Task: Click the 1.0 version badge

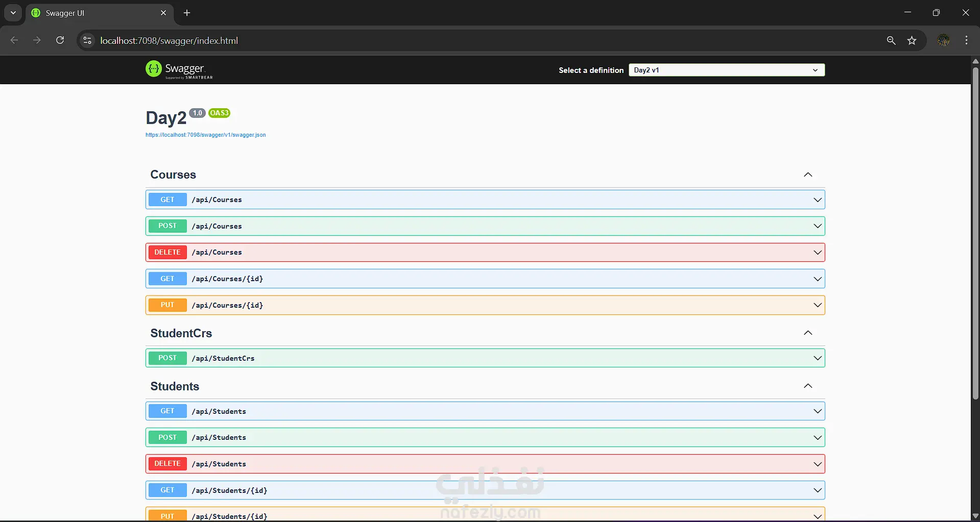Action: pos(197,113)
